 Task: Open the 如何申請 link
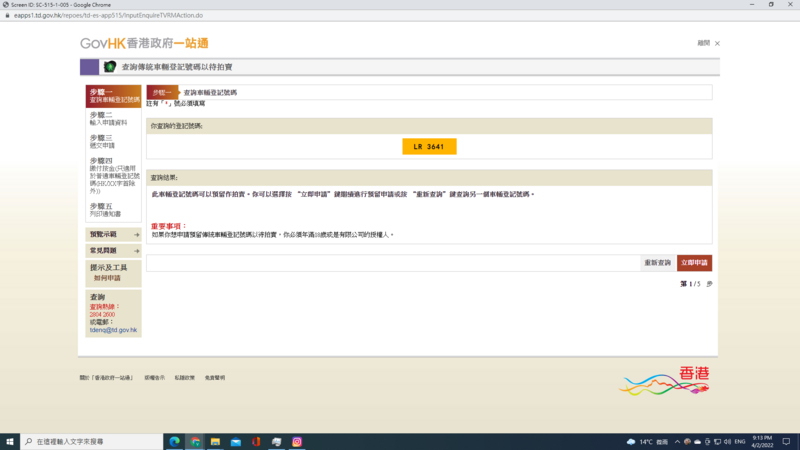(x=107, y=278)
